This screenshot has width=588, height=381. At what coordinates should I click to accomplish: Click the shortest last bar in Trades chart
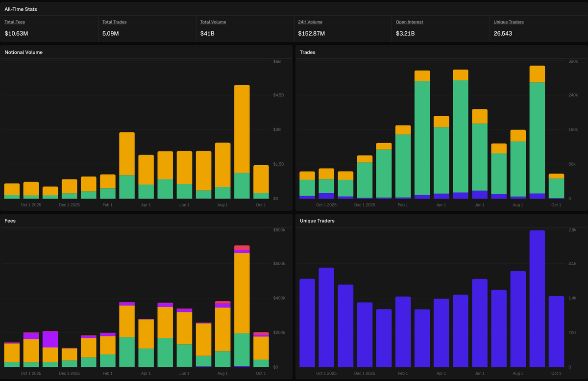point(556,186)
